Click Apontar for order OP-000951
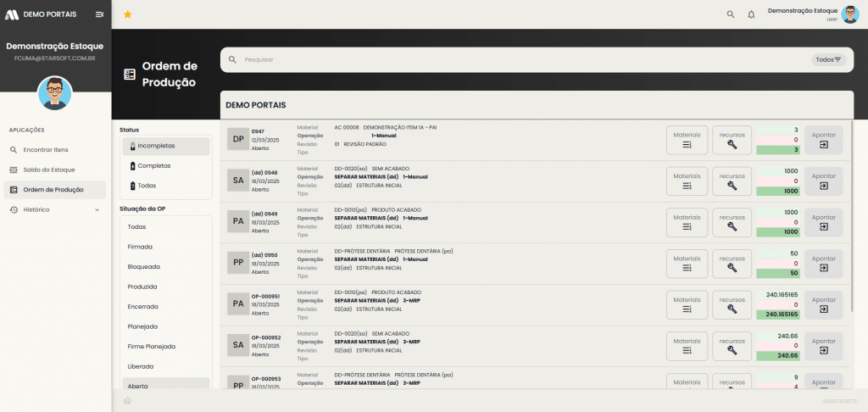868x412 pixels. (824, 305)
